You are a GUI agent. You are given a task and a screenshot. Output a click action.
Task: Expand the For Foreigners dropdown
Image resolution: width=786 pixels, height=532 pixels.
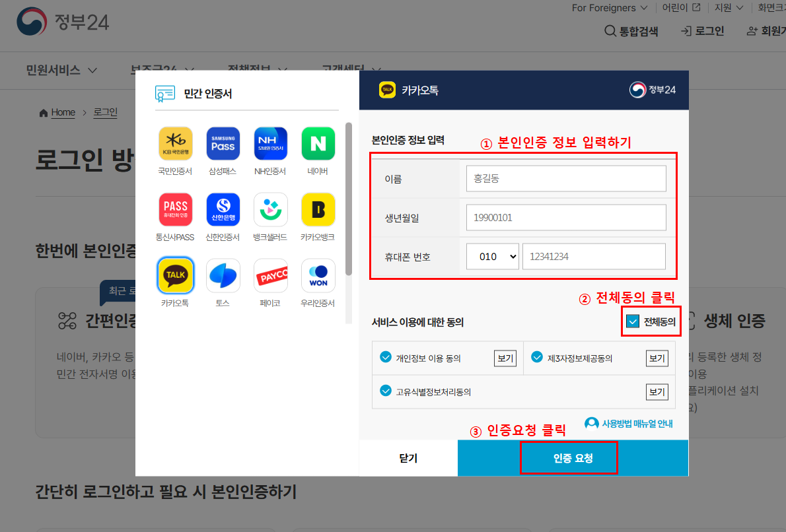pyautogui.click(x=610, y=8)
